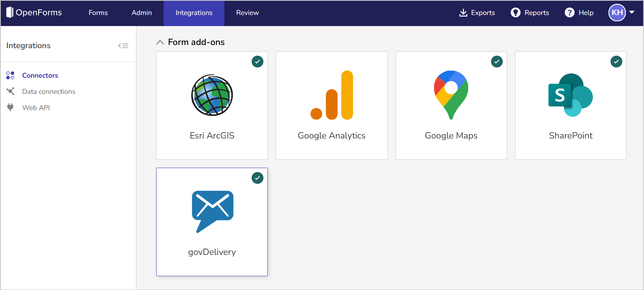
Task: Click the Esri ArcGIS globe icon
Action: click(x=212, y=95)
